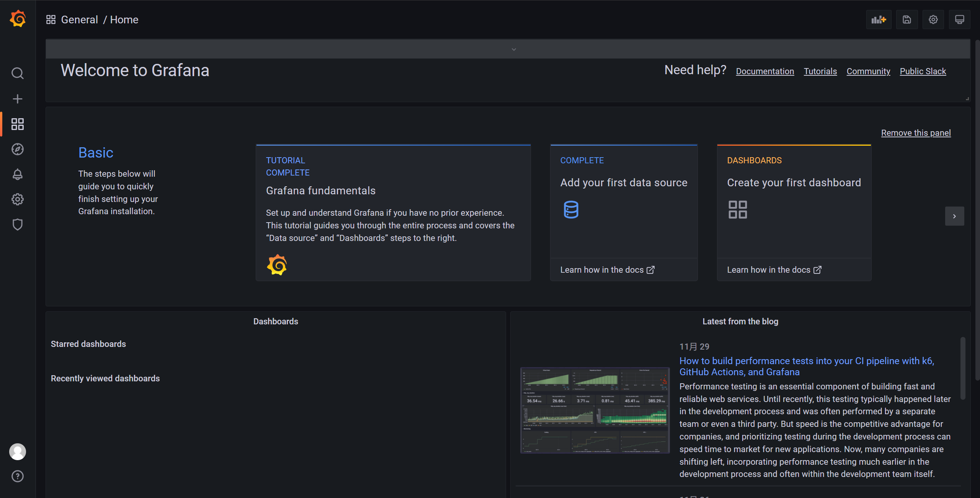Open the k6 blog post thumbnail image
The height and width of the screenshot is (498, 980).
595,410
